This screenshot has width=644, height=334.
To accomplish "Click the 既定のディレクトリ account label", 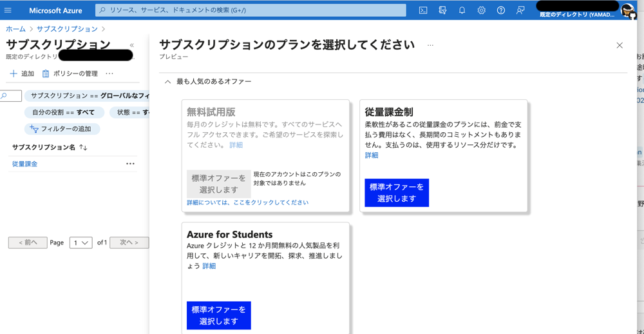I will click(576, 14).
